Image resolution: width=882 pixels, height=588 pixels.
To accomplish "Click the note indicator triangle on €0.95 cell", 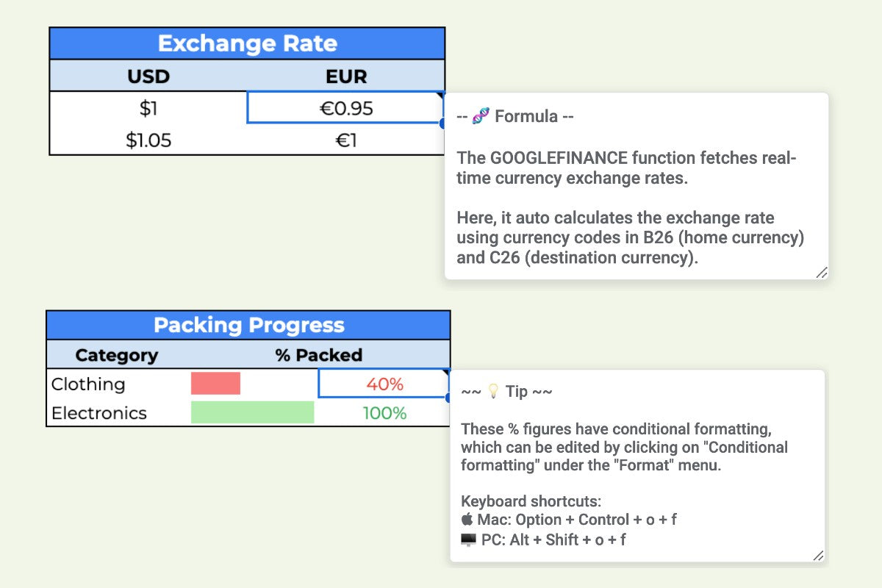I will coord(440,96).
